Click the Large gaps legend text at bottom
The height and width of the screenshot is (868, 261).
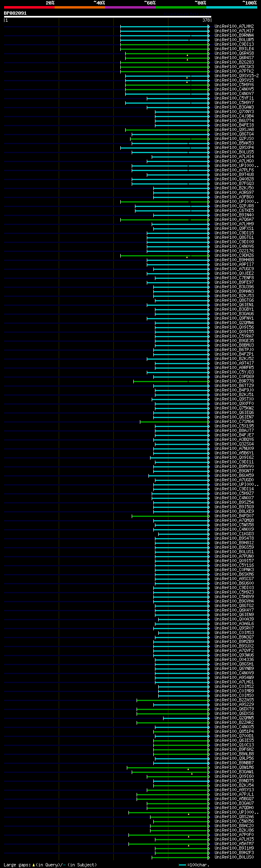[x=50, y=865]
